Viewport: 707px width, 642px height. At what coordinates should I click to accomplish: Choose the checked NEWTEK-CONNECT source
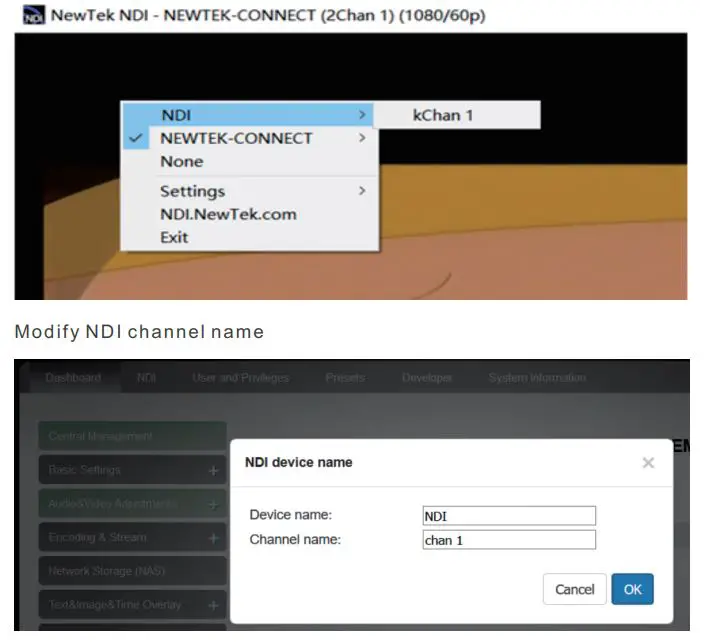pyautogui.click(x=250, y=138)
